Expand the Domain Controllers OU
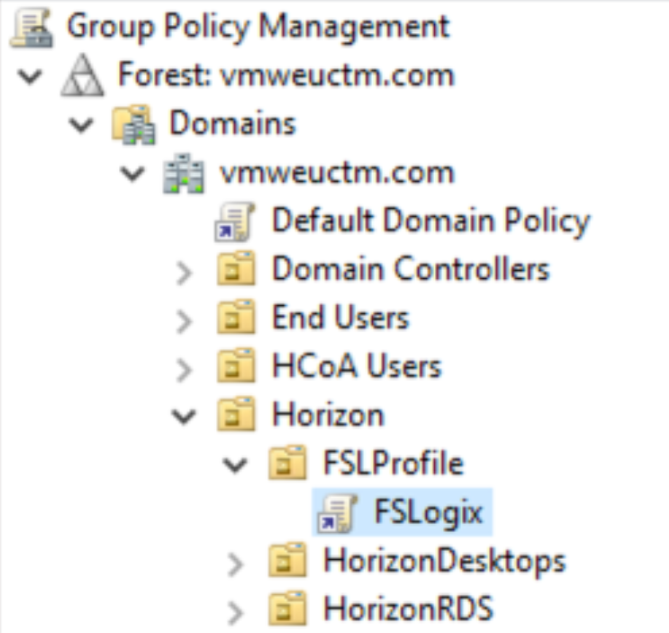Screen dimensions: 669x633 tap(184, 271)
